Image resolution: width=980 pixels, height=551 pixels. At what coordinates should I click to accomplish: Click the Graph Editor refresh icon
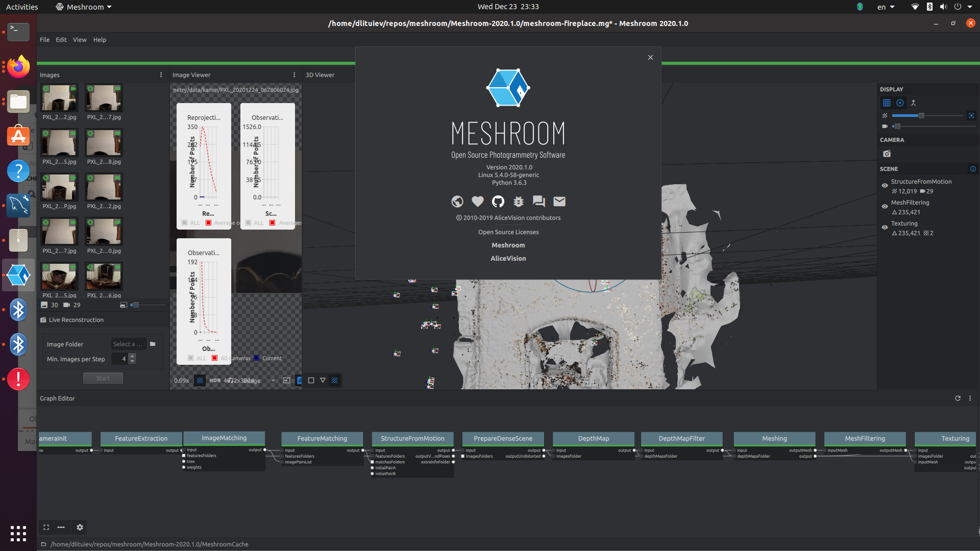(958, 398)
